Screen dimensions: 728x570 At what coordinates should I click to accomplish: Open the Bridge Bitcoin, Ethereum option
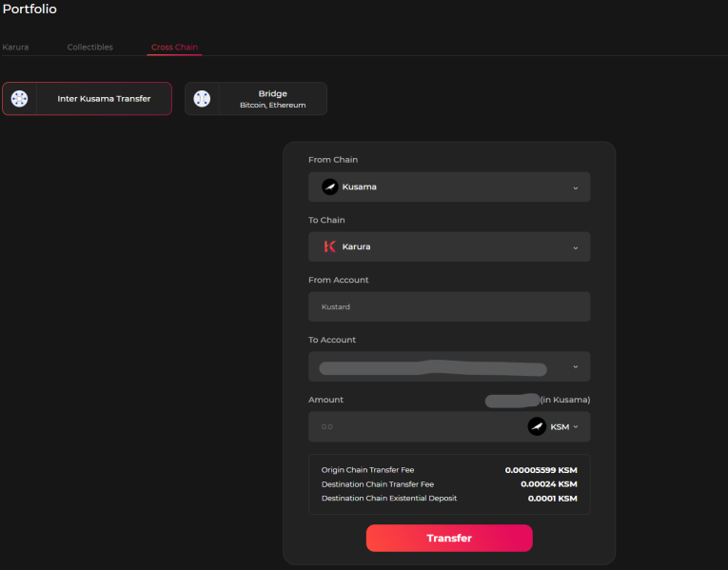tap(256, 98)
